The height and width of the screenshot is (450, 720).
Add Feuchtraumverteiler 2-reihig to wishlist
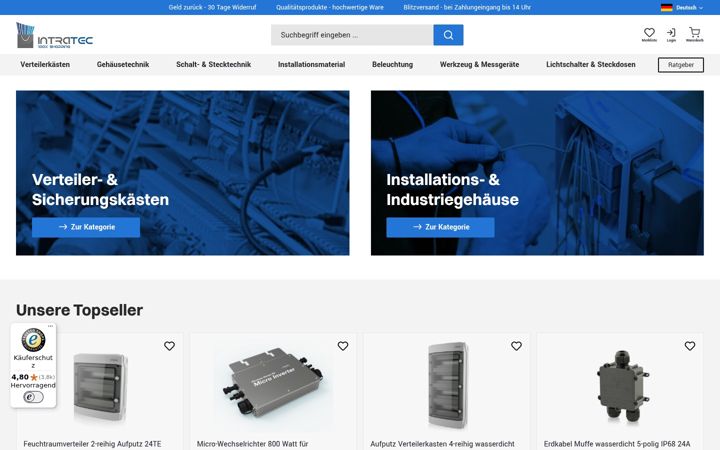169,346
